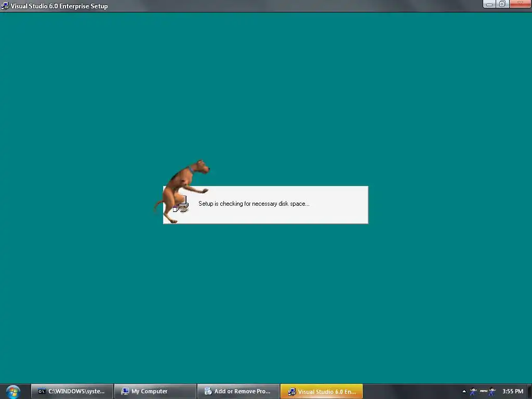Restore down the Visual Studio Setup window
Viewport: 532px width, 399px height.
pyautogui.click(x=502, y=4)
